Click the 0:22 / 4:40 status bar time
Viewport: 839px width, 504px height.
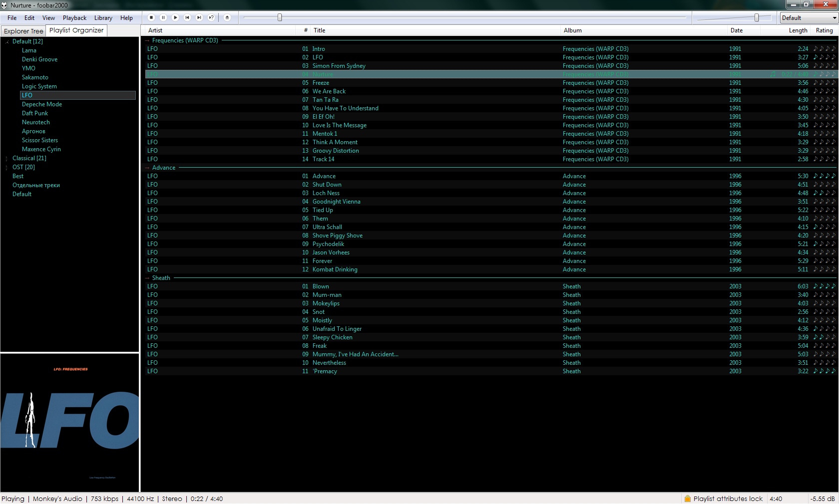click(207, 499)
